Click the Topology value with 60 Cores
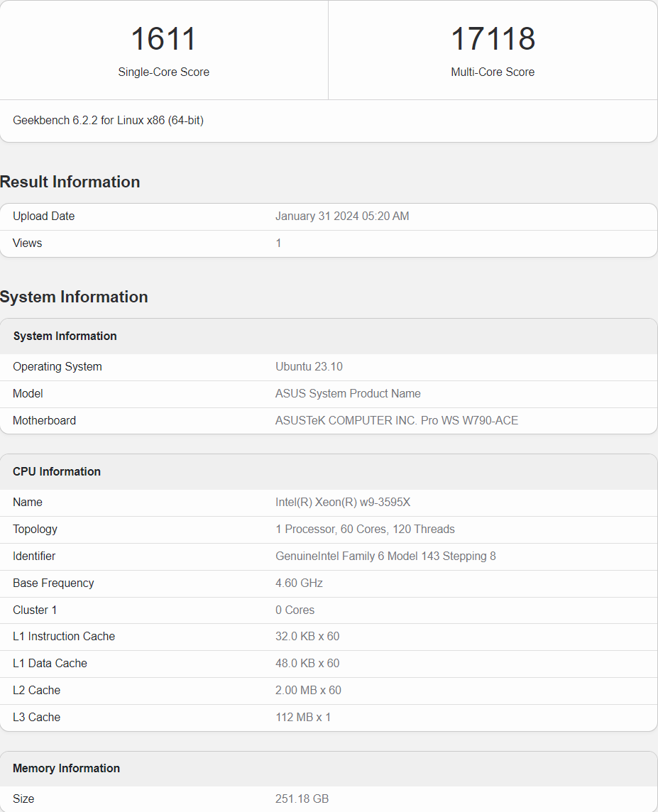The width and height of the screenshot is (658, 812). point(365,530)
